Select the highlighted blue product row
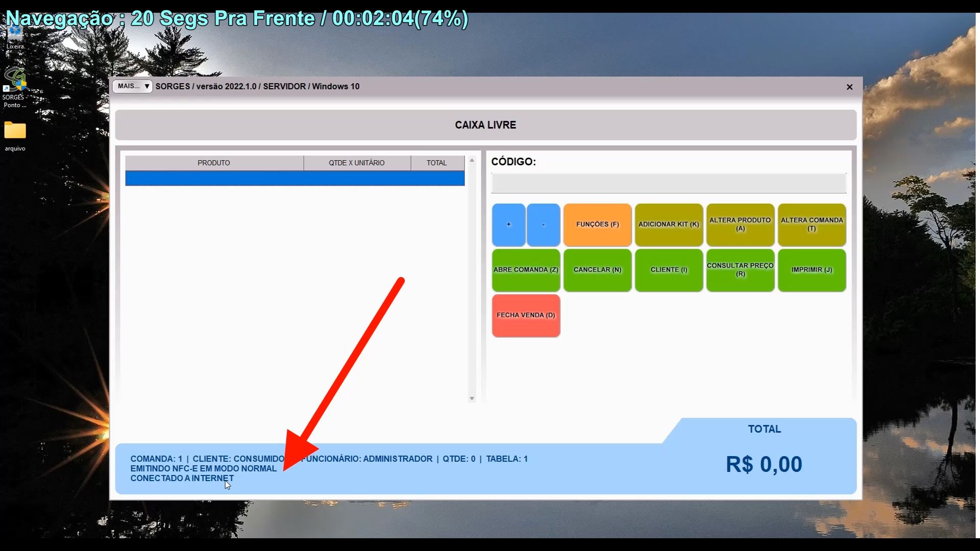The height and width of the screenshot is (551, 980). 295,178
